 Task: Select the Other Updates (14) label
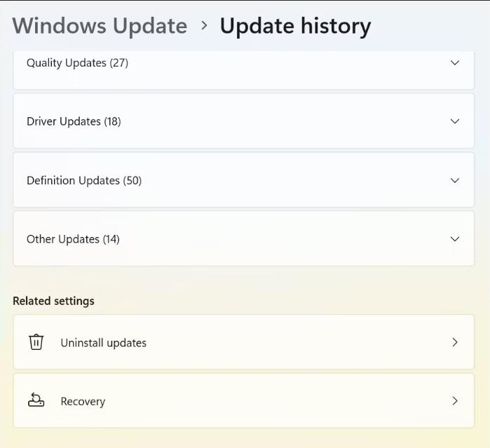pyautogui.click(x=73, y=239)
